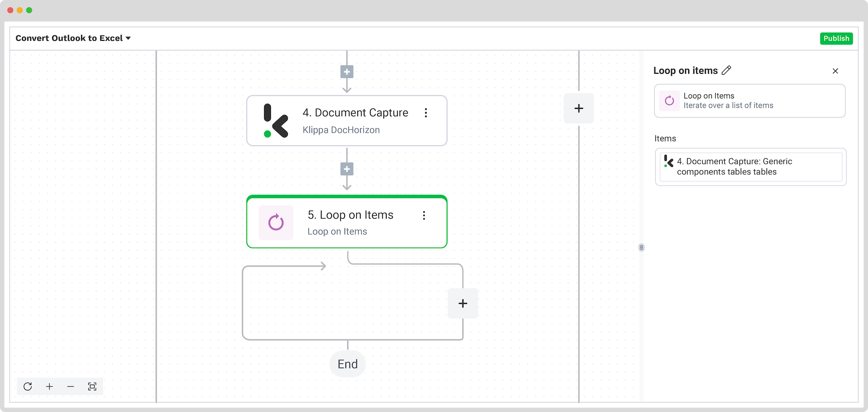The height and width of the screenshot is (412, 868).
Task: Close the Loop on items side panel
Action: pyautogui.click(x=835, y=71)
